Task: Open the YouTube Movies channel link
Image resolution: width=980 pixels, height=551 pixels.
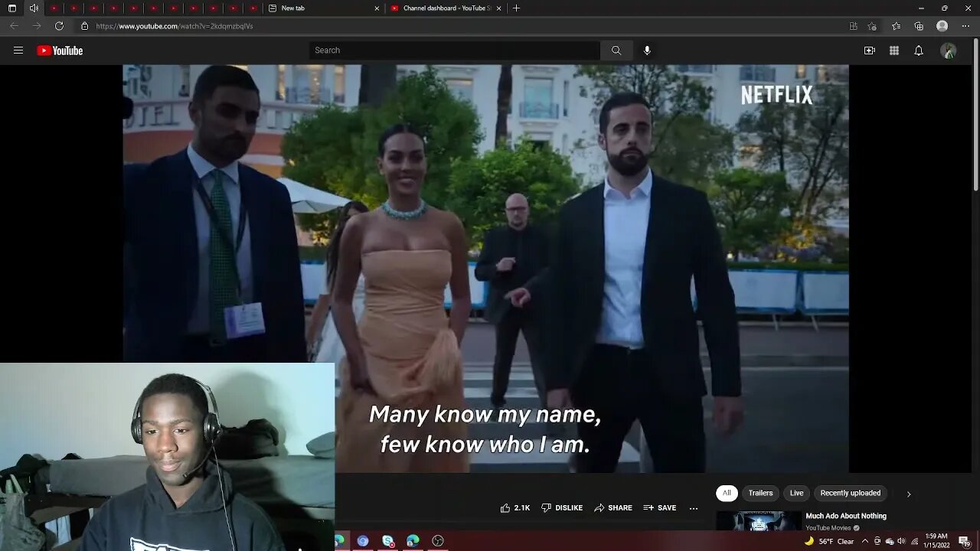Action: pyautogui.click(x=828, y=528)
